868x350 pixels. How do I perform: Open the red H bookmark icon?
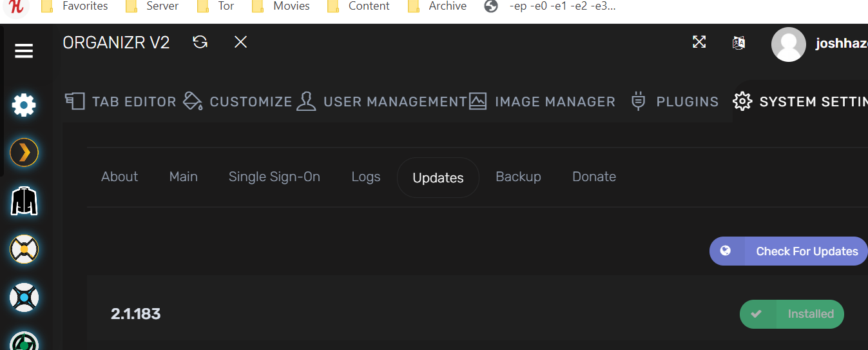click(15, 6)
